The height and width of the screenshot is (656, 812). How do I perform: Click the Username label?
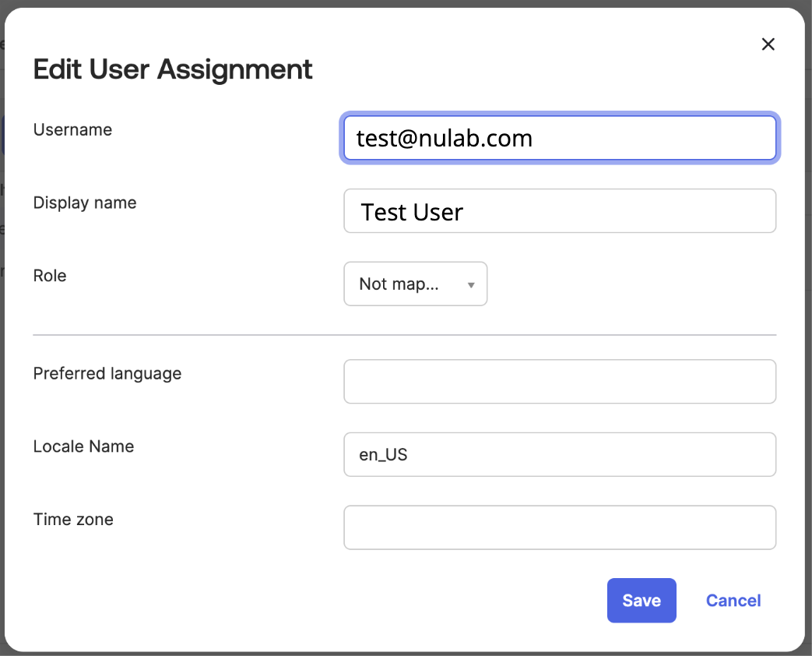(72, 130)
